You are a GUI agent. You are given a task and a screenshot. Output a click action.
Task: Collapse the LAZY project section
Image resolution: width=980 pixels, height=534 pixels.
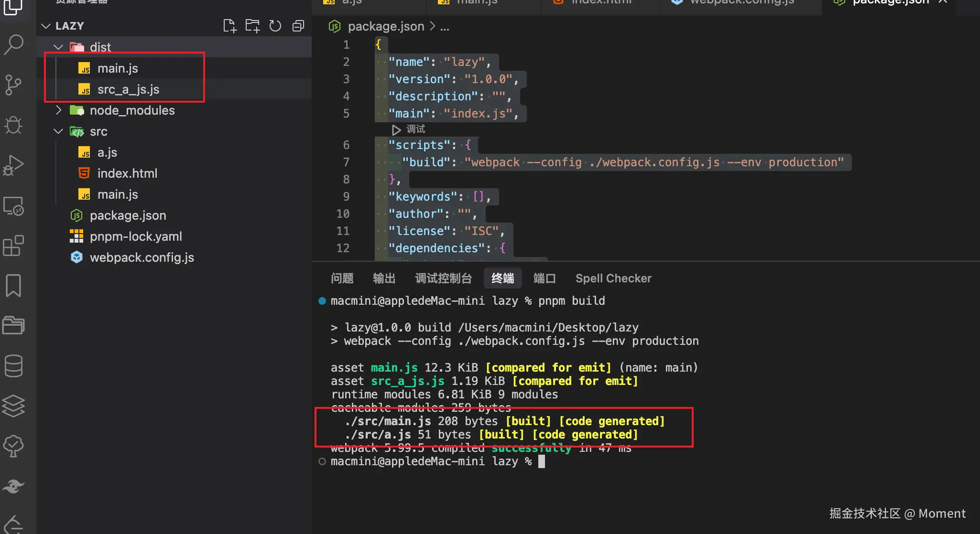[46, 26]
